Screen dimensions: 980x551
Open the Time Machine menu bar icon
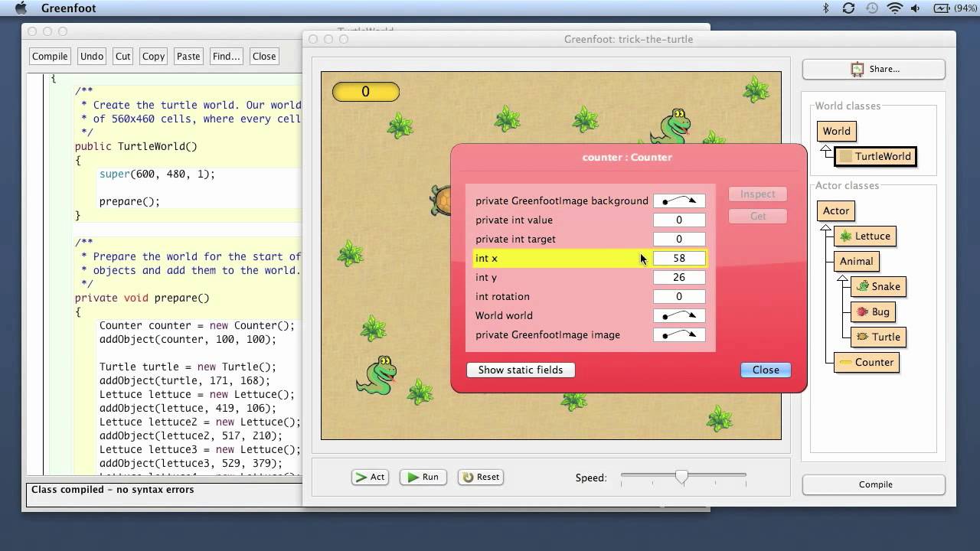click(871, 8)
